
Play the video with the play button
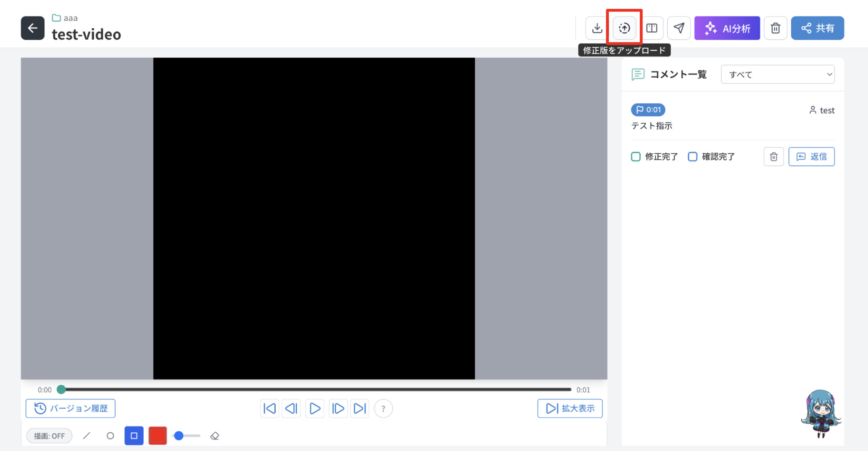[315, 408]
